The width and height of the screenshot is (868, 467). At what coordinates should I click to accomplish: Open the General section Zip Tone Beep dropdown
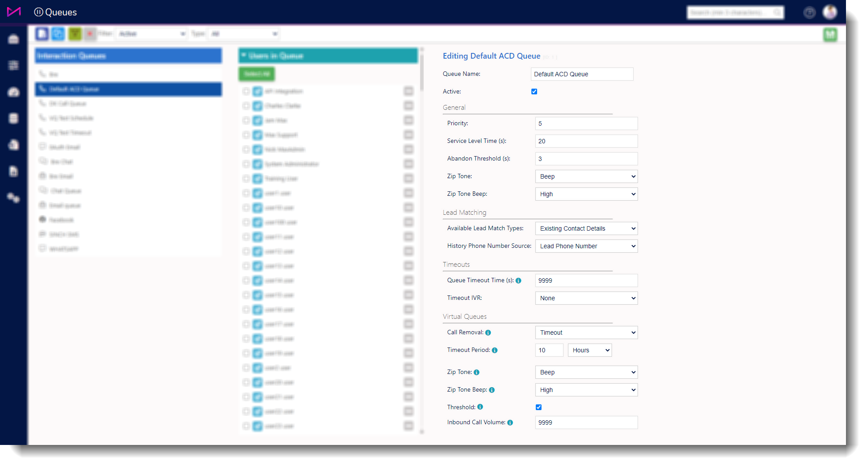point(586,194)
